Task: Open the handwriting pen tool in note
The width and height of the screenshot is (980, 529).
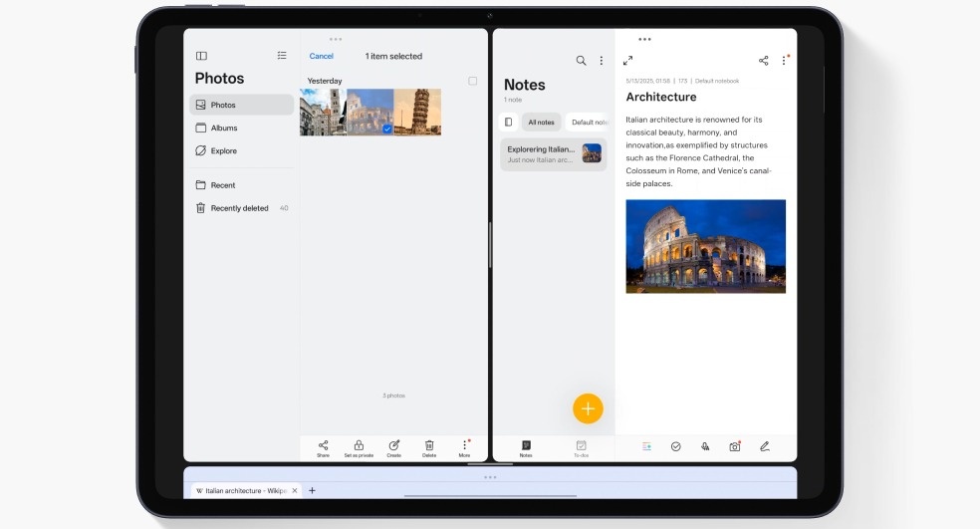Action: point(764,446)
